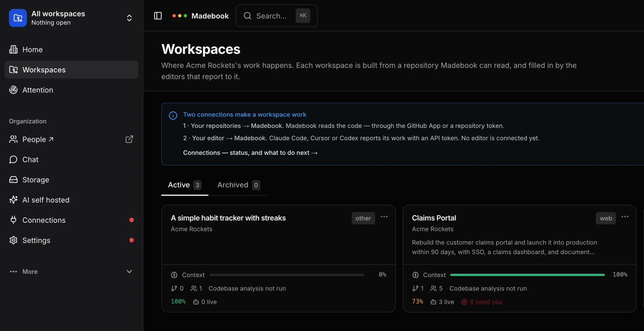Click the branch icon on habit tracker card
Image resolution: width=644 pixels, height=331 pixels.
(x=174, y=288)
